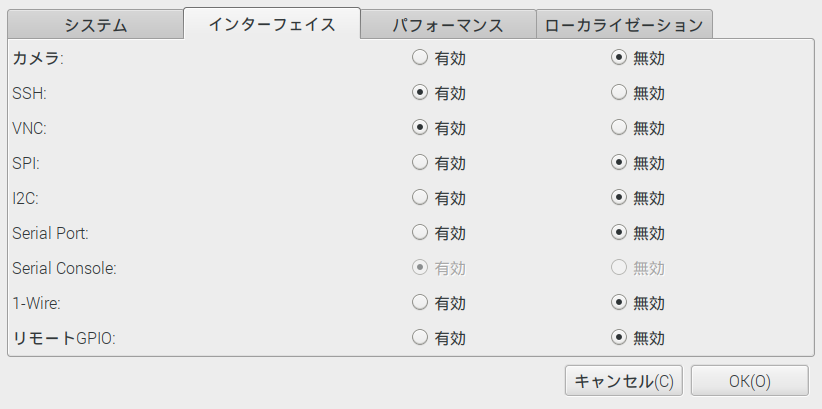Image resolution: width=822 pixels, height=409 pixels.
Task: Enable 1-Wire interface
Action: [x=420, y=302]
